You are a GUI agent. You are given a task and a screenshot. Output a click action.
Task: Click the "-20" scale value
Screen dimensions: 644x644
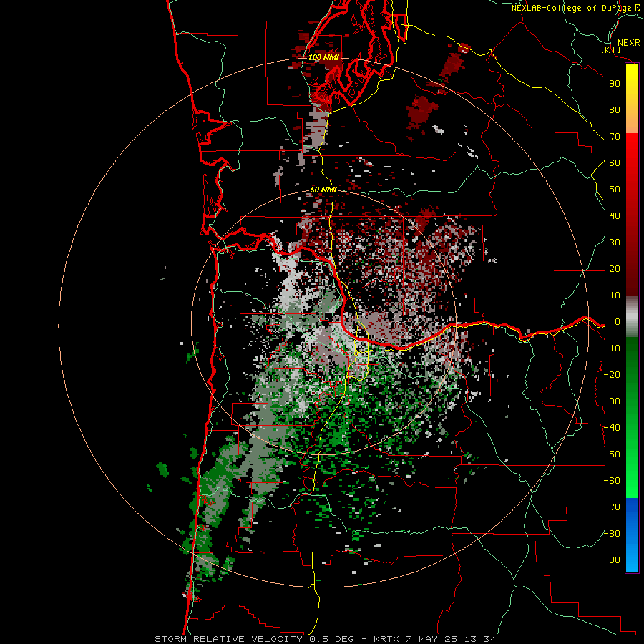[x=612, y=374]
